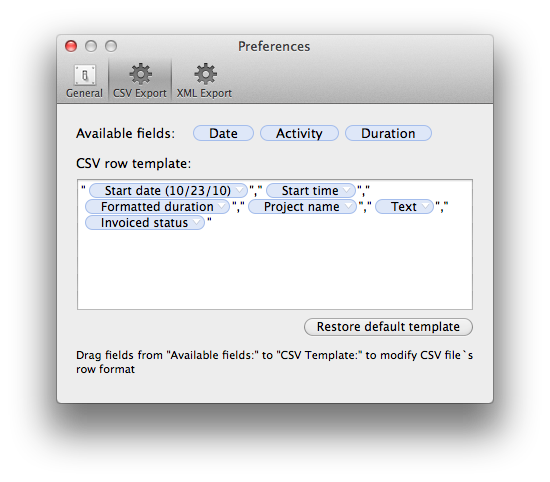This screenshot has width=550, height=482.
Task: Switch to the General tab label
Action: click(84, 93)
